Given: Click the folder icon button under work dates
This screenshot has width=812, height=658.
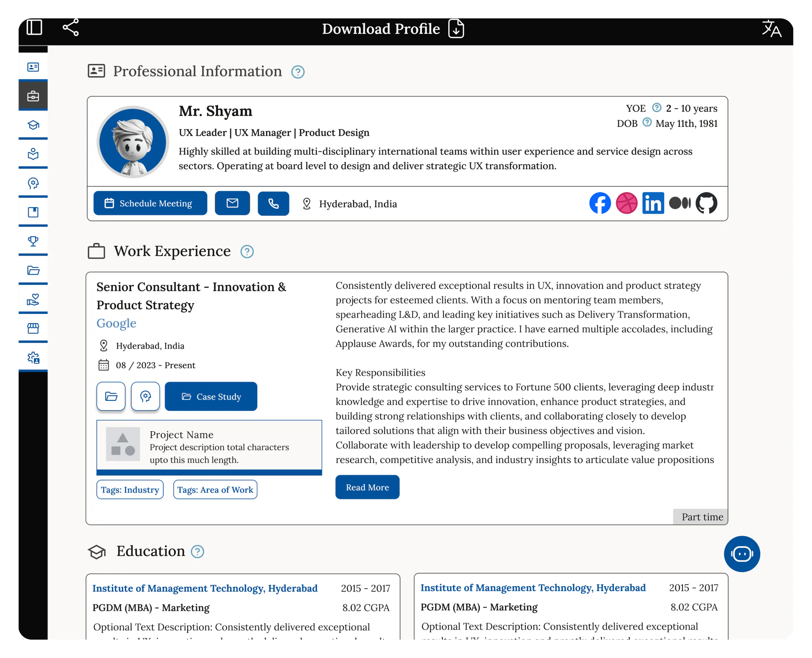Looking at the screenshot, I should click(x=111, y=396).
